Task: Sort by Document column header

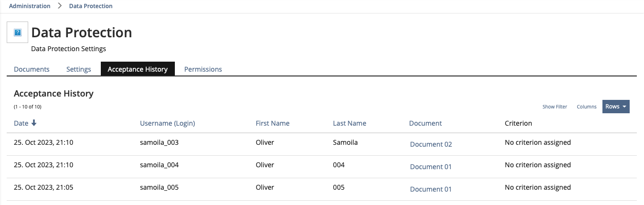Action: point(425,123)
